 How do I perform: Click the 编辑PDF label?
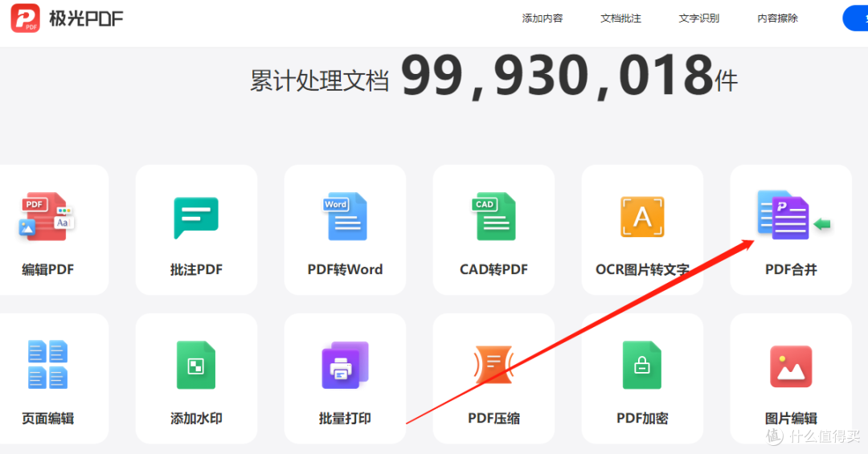tap(47, 270)
